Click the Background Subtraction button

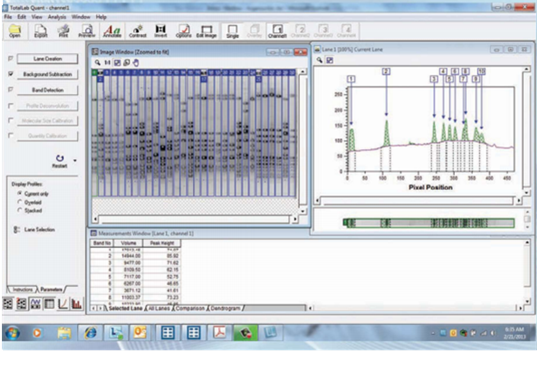coord(48,74)
